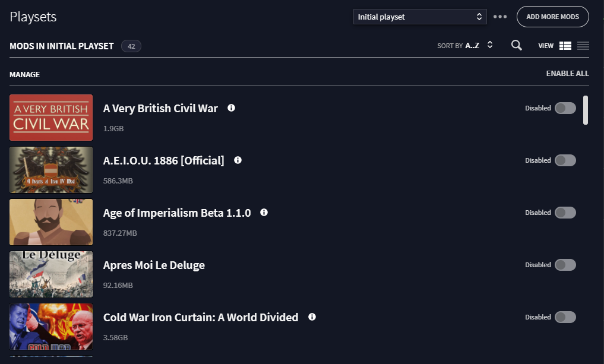Click the '42' mod count badge
Screen dimensions: 604x364
[131, 46]
